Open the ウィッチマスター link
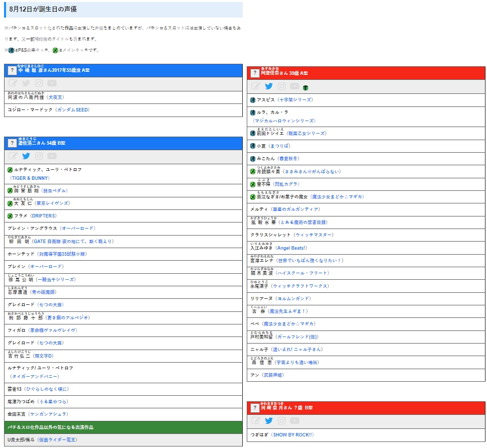This screenshot has height=448, width=487. tap(314, 235)
